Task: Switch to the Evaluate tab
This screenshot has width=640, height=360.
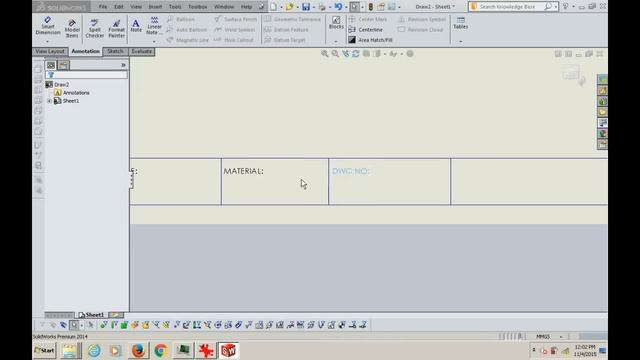Action: click(142, 51)
